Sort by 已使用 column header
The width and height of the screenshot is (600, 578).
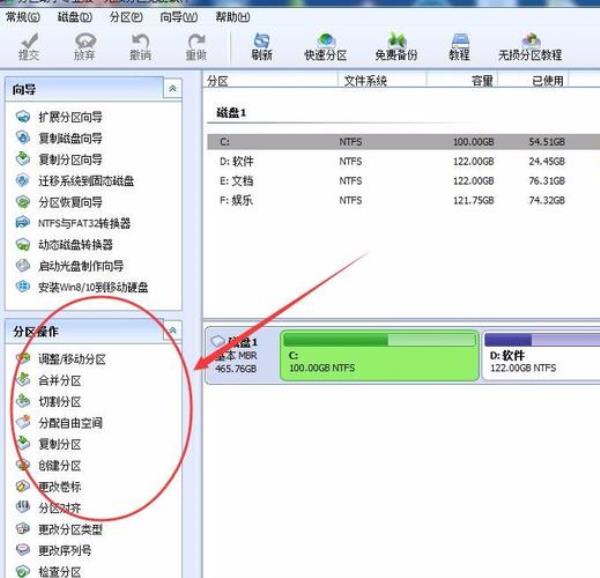(x=533, y=81)
